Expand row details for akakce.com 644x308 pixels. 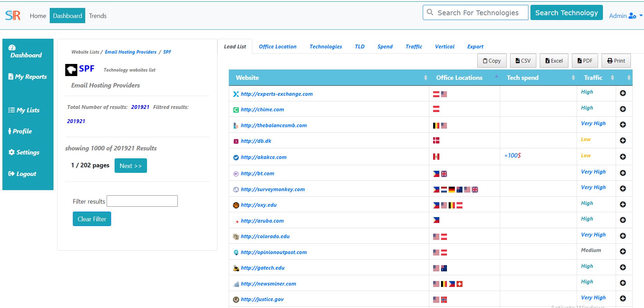(623, 157)
